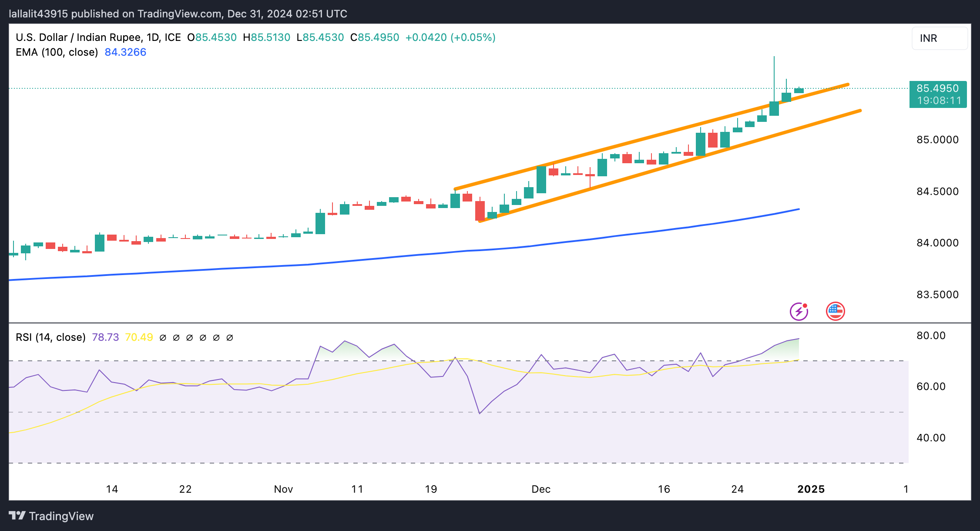Click the purple RSI value 78.73

coord(105,337)
